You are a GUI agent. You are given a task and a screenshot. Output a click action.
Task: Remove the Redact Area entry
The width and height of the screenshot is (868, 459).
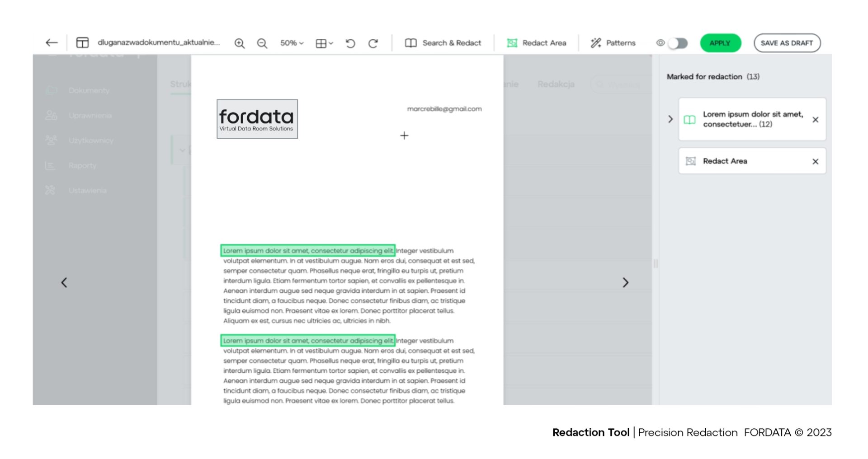pos(815,161)
